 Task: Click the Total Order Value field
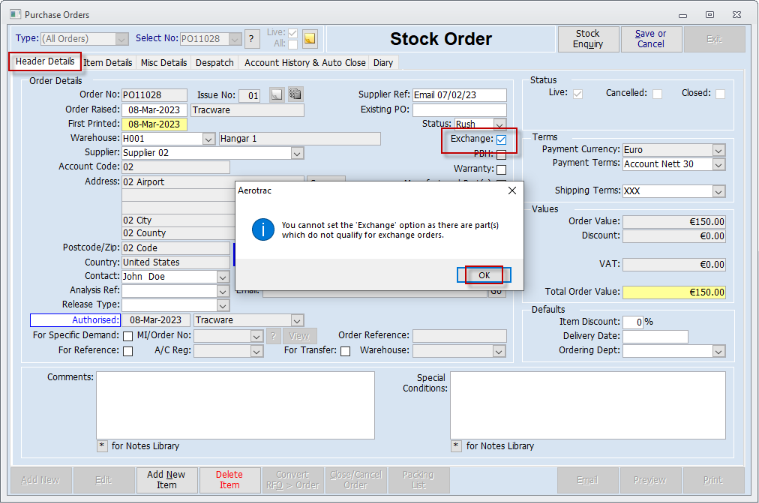click(x=674, y=292)
